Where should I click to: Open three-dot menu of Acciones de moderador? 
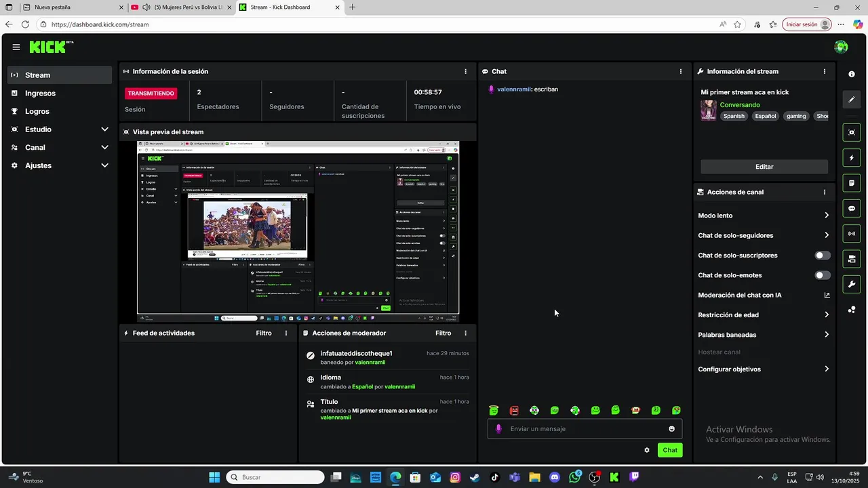(465, 333)
